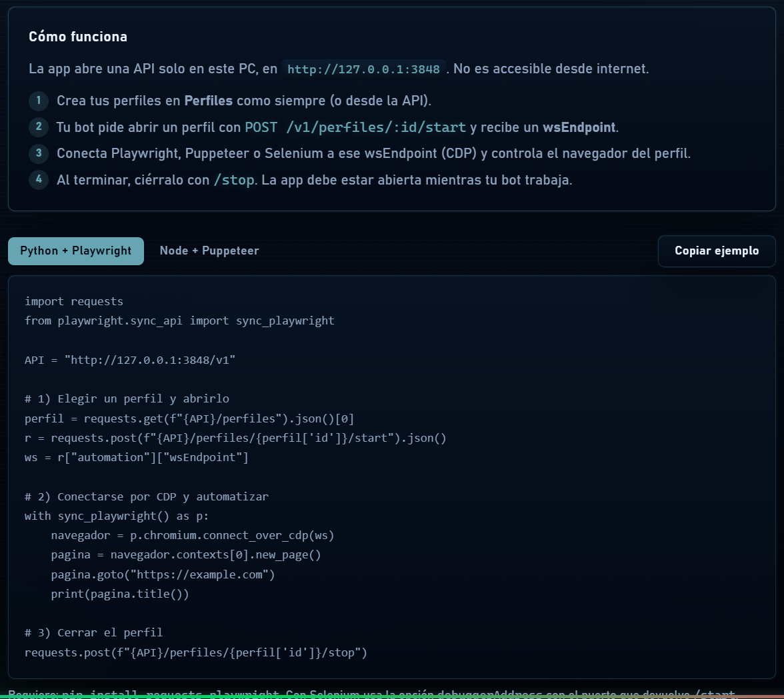Click the Copiar ejemplo button
Viewport: 784px width, 699px height.
tap(717, 251)
